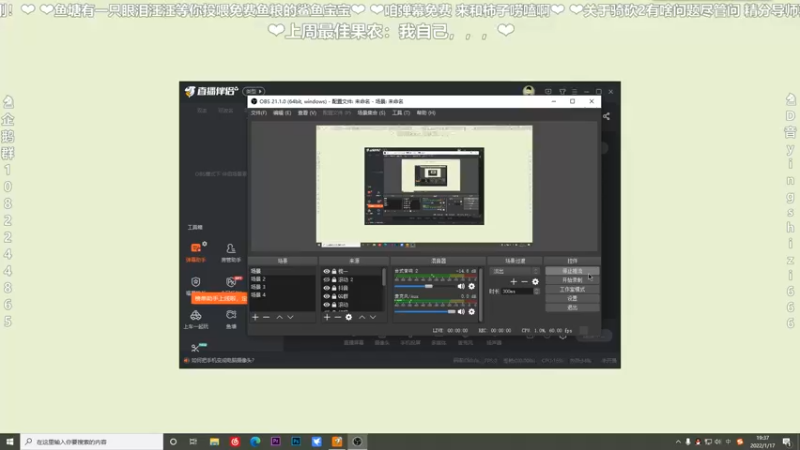
Task: Open Windows Start menu
Action: (x=10, y=442)
